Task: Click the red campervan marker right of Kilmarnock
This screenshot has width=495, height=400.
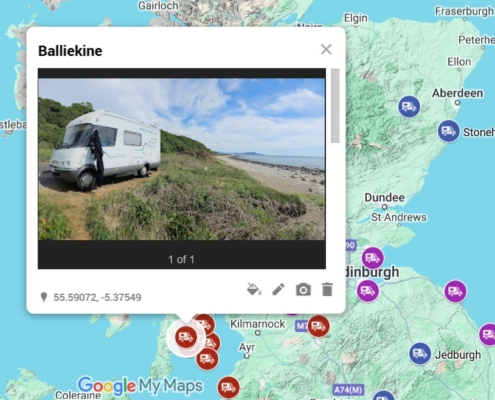Action: tap(318, 326)
